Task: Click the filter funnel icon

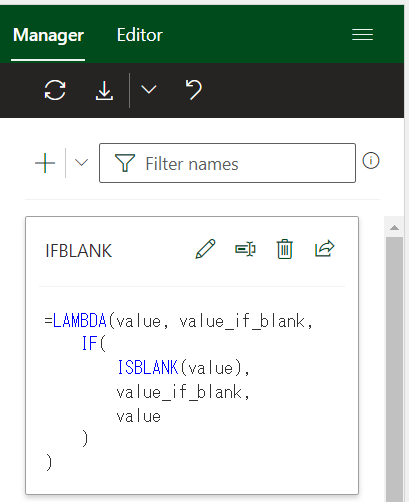Action: (x=125, y=163)
